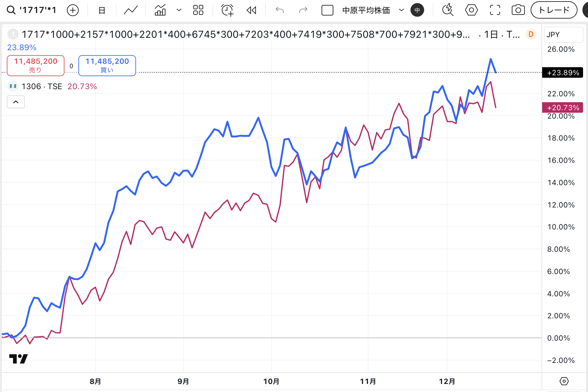
Task: Expand the 中原平均株価 layout dropdown
Action: pos(402,10)
